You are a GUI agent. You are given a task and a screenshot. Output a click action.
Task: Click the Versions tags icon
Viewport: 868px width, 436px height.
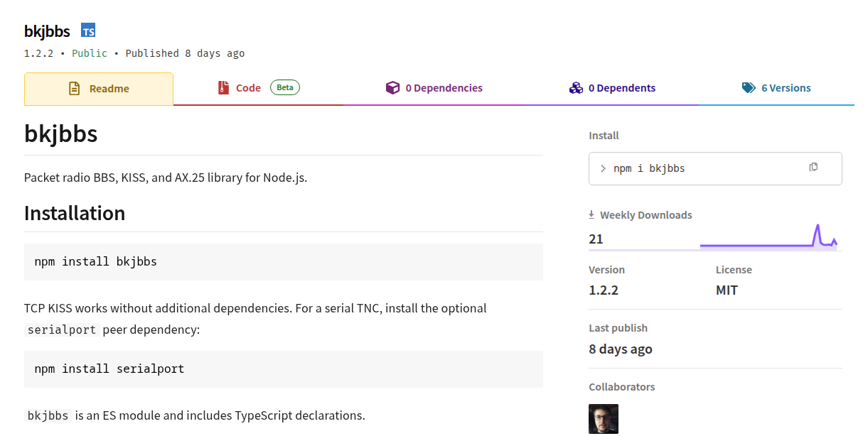point(749,88)
